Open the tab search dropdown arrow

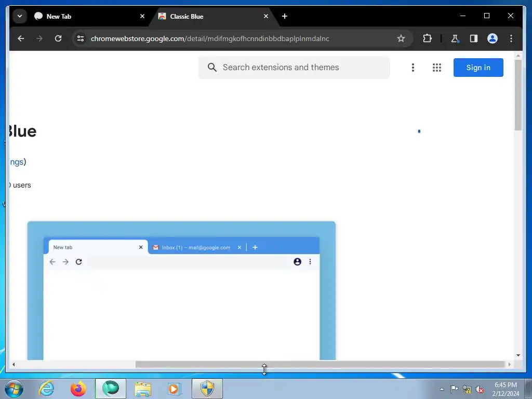(x=20, y=16)
